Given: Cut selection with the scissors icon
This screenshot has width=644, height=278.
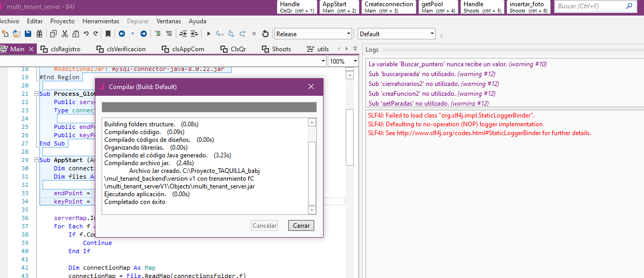Looking at the screenshot, I should tap(65, 34).
